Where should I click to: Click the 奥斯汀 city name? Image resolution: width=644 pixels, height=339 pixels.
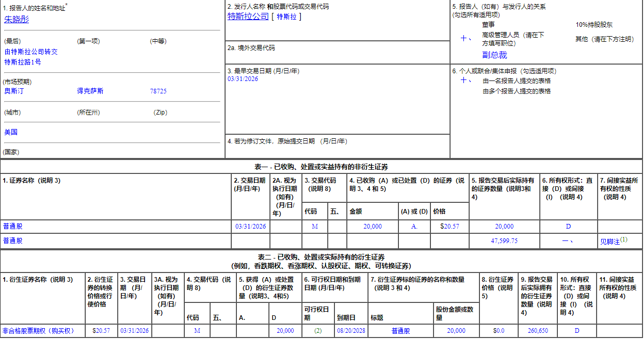(x=14, y=91)
